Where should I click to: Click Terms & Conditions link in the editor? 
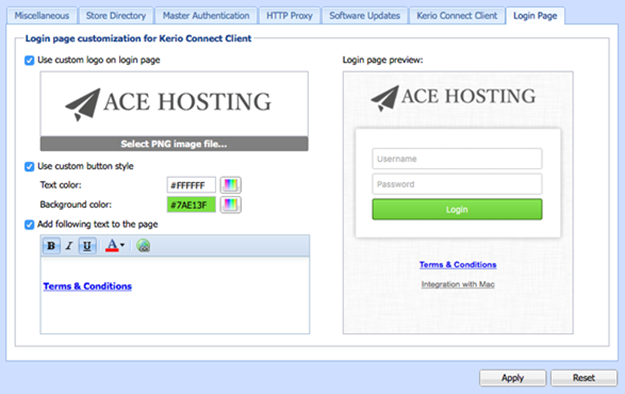pos(87,286)
